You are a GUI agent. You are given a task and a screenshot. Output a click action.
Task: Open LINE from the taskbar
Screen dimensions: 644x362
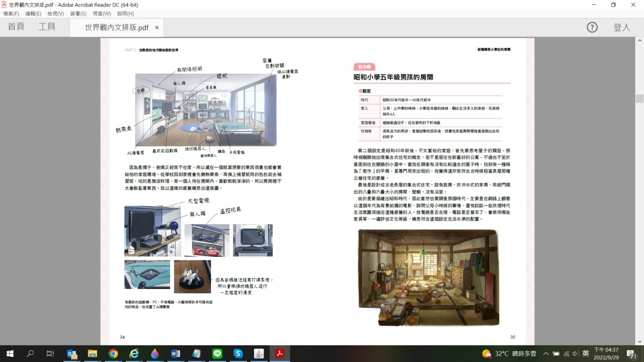pos(217,354)
